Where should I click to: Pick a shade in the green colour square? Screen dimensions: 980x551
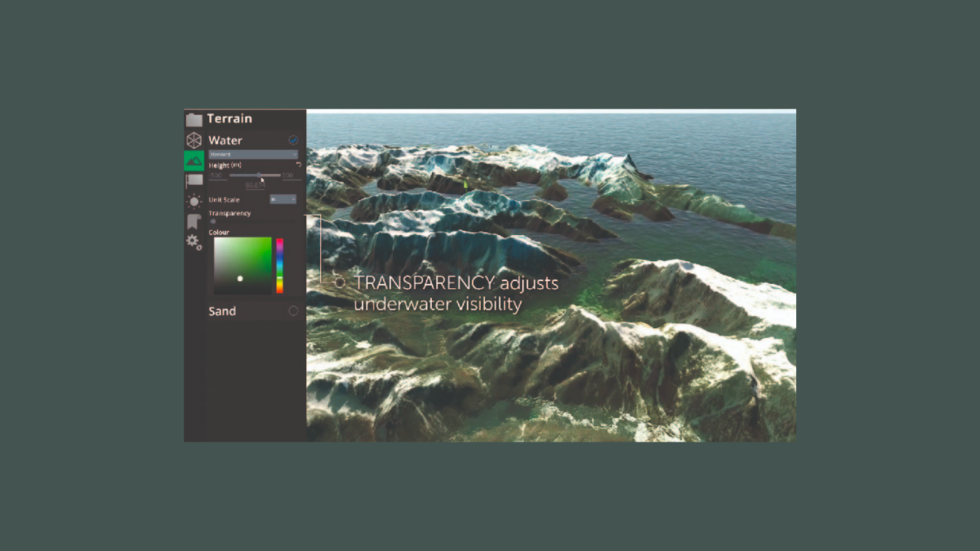[x=243, y=265]
